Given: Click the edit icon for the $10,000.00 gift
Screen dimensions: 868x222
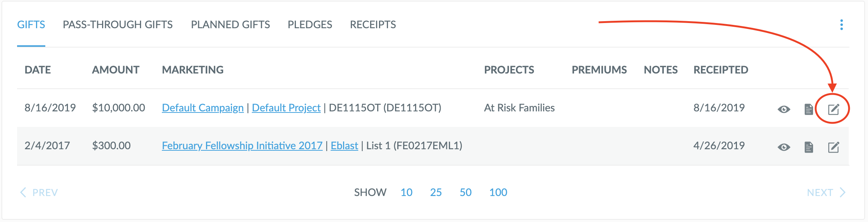Looking at the screenshot, I should [833, 109].
